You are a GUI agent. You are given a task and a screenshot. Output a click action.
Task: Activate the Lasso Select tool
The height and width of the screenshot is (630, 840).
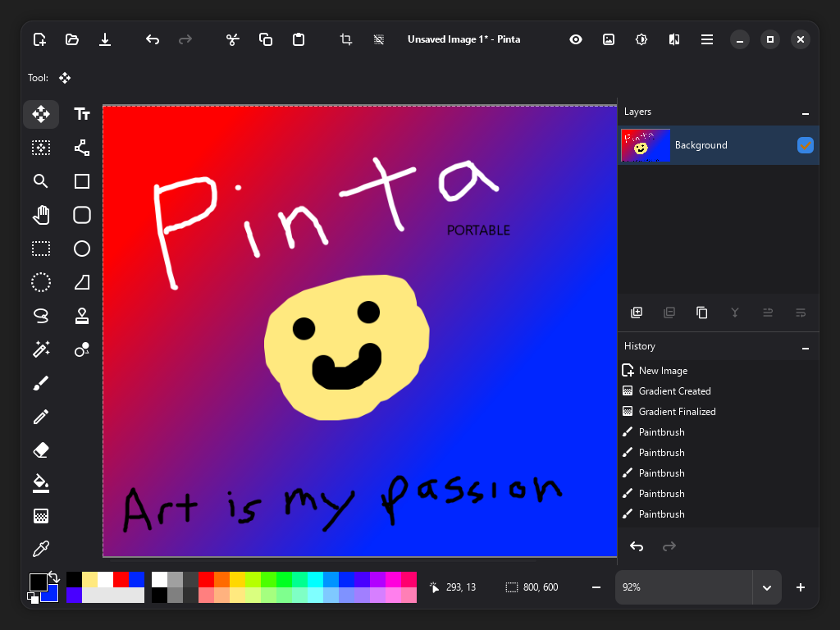[x=41, y=316]
